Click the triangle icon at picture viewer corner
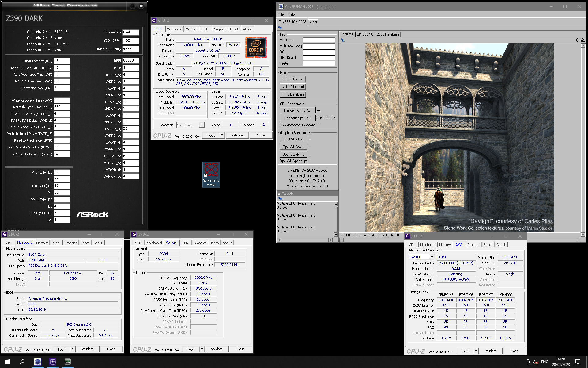 click(x=583, y=40)
